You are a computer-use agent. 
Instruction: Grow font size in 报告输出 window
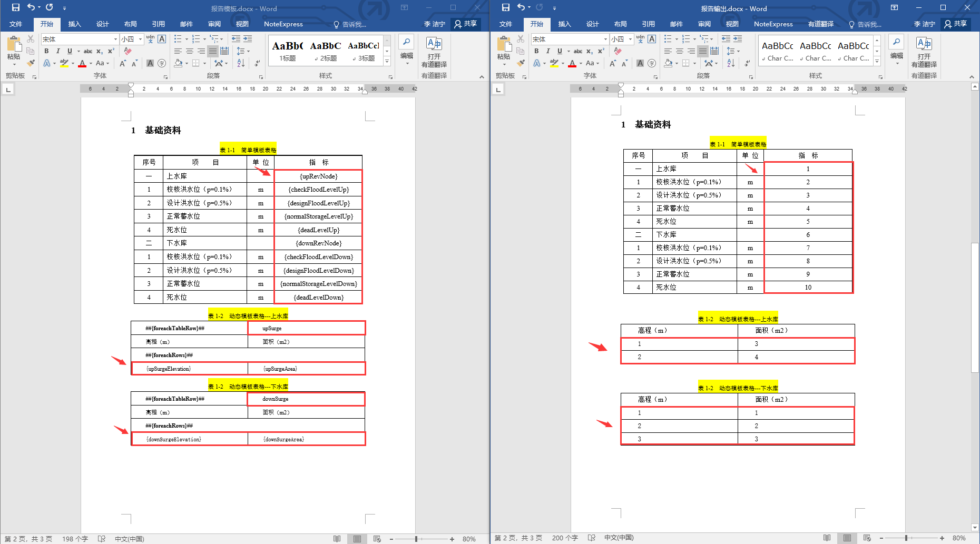(613, 63)
